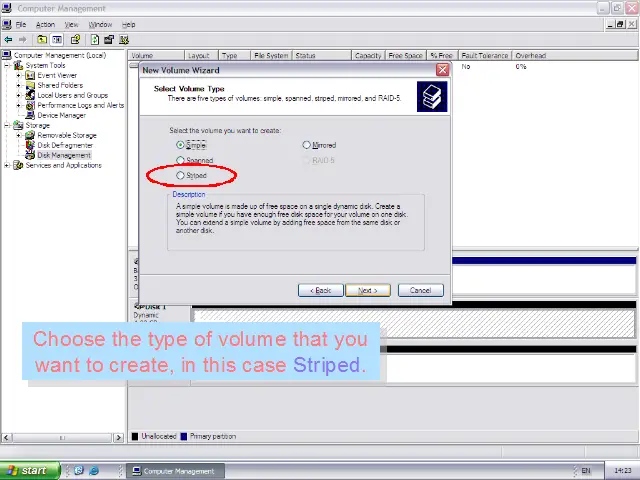This screenshot has width=640, height=480.
Task: Click the Computer Management (Local) root icon
Action: pyautogui.click(x=7, y=55)
